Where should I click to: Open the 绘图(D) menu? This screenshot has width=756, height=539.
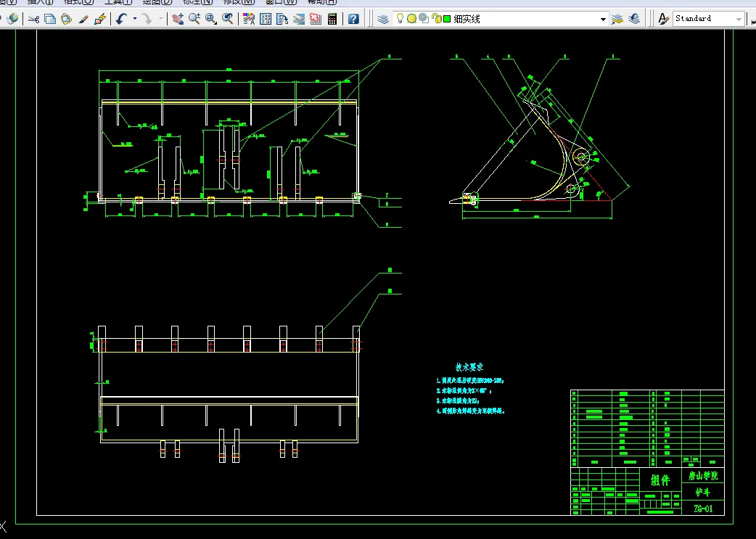click(157, 2)
